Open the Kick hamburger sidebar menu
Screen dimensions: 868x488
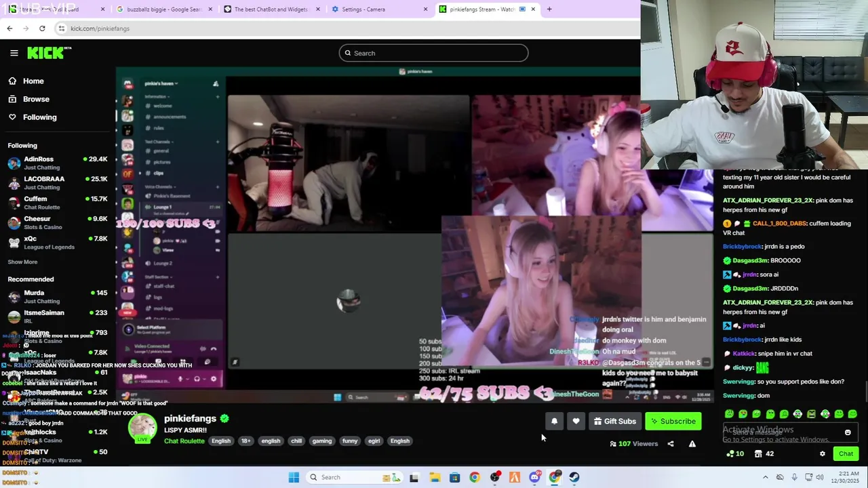coord(14,53)
